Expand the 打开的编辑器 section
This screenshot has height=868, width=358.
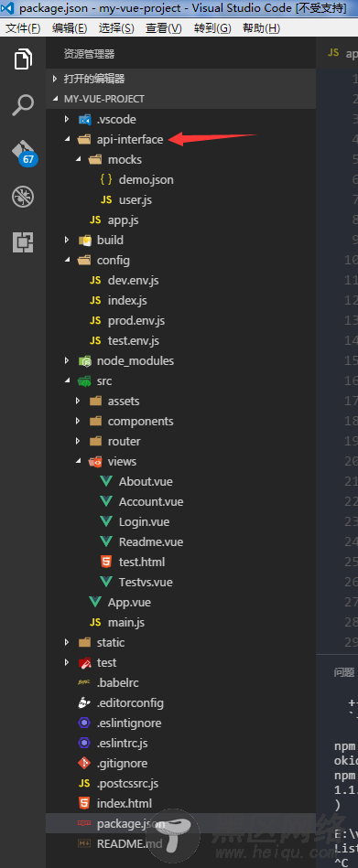(181, 79)
